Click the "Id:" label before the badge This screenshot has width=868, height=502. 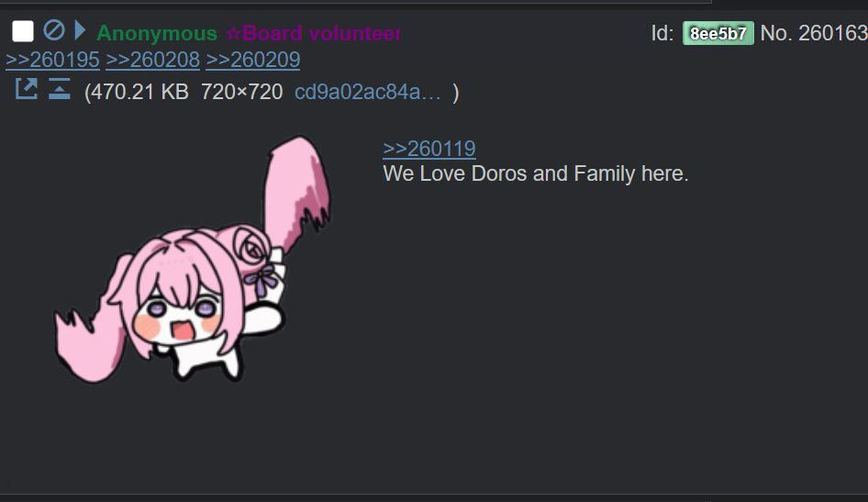click(x=662, y=33)
